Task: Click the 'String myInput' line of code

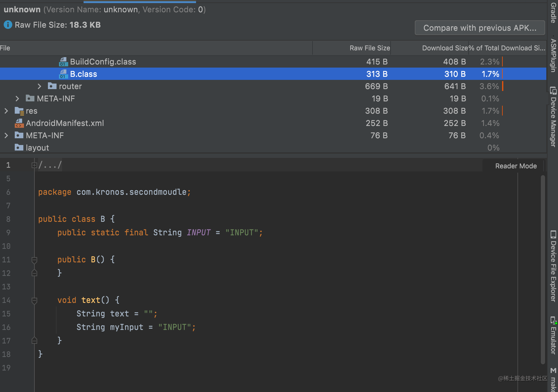Action: click(x=136, y=327)
